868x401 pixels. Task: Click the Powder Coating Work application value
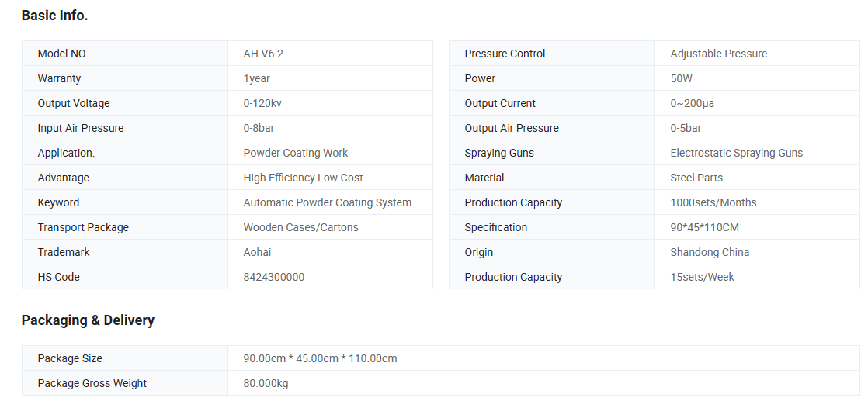pos(296,153)
